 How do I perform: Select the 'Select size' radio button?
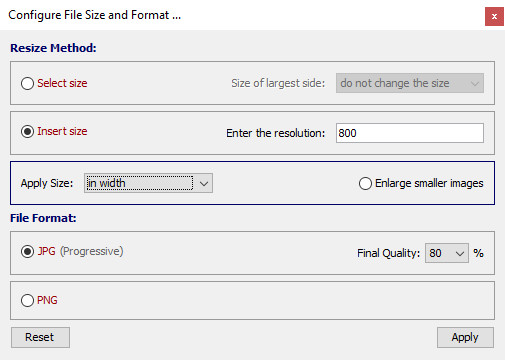(27, 83)
